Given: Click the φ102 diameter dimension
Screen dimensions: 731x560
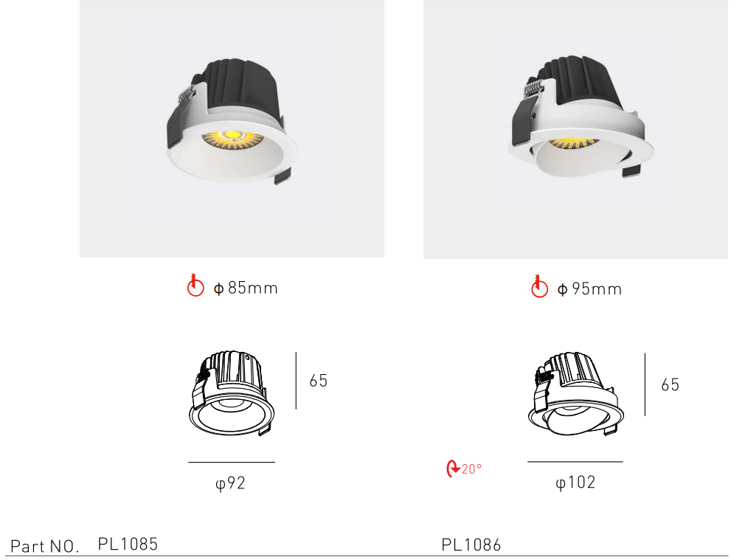Looking at the screenshot, I should pos(575,482).
